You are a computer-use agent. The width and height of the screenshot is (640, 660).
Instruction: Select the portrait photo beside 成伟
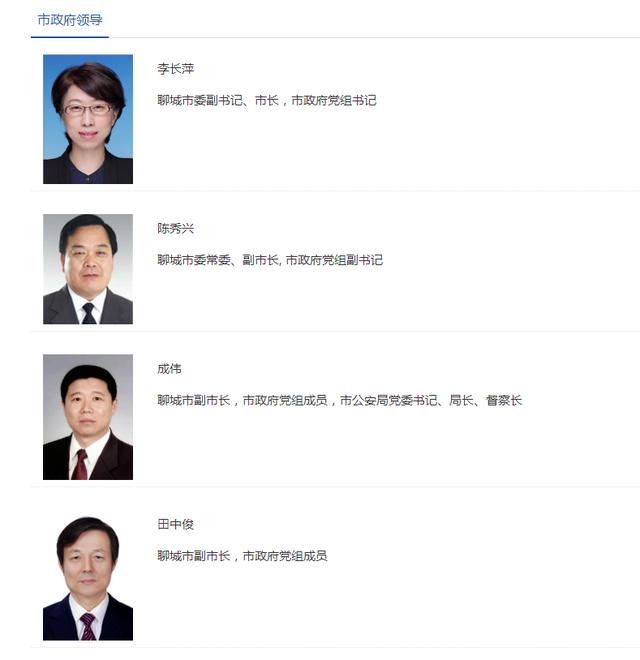[88, 417]
